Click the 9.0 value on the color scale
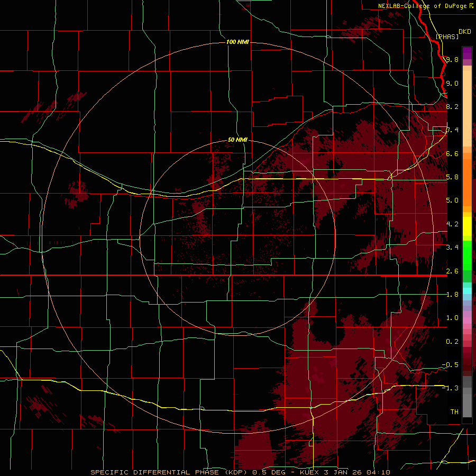476x476 pixels. click(452, 83)
